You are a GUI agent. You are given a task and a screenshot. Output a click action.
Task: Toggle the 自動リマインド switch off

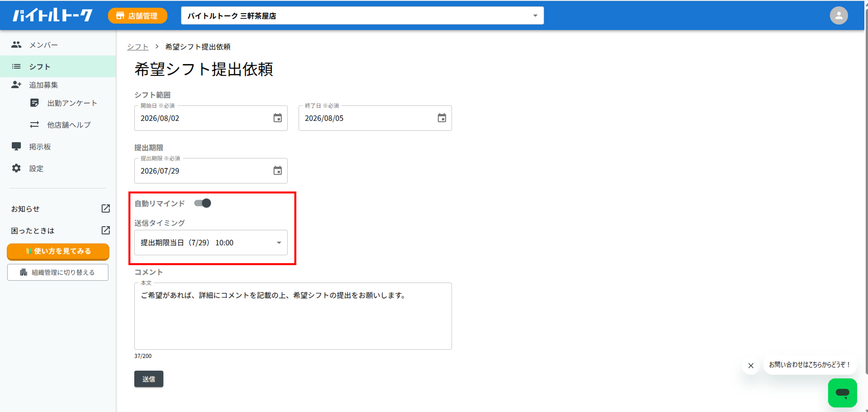203,203
